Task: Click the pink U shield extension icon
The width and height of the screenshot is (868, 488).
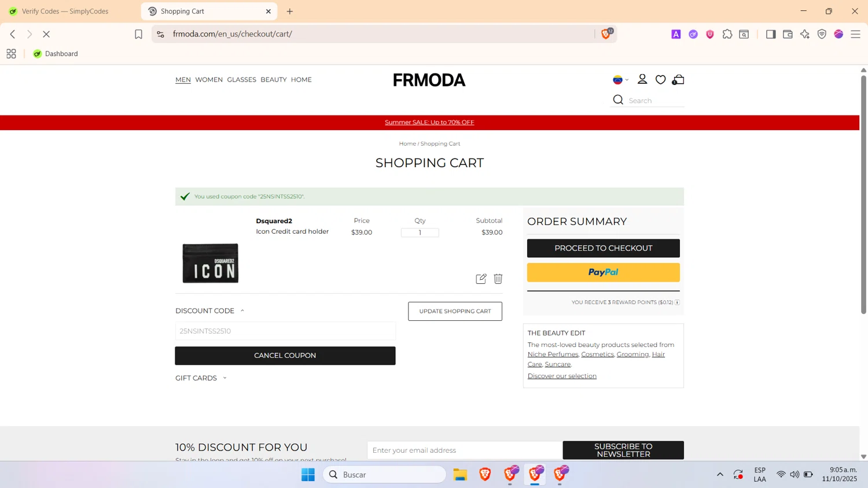Action: coord(710,34)
